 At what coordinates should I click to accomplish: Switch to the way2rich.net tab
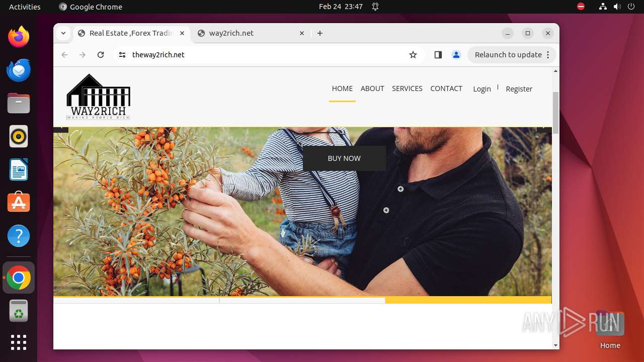[251, 33]
